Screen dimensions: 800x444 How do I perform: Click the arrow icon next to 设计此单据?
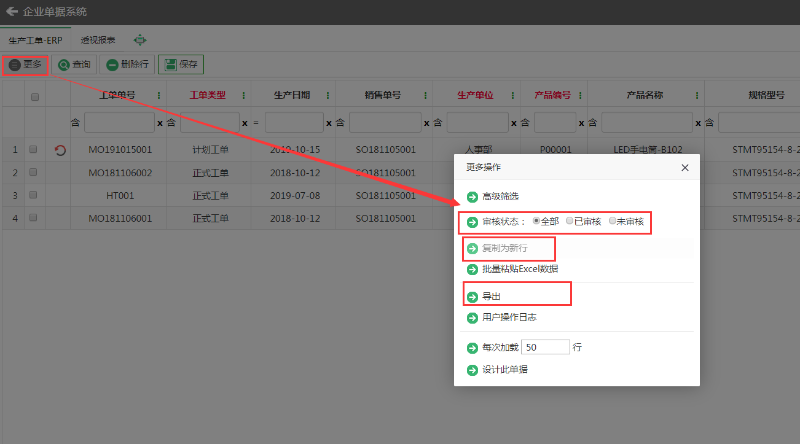[472, 370]
